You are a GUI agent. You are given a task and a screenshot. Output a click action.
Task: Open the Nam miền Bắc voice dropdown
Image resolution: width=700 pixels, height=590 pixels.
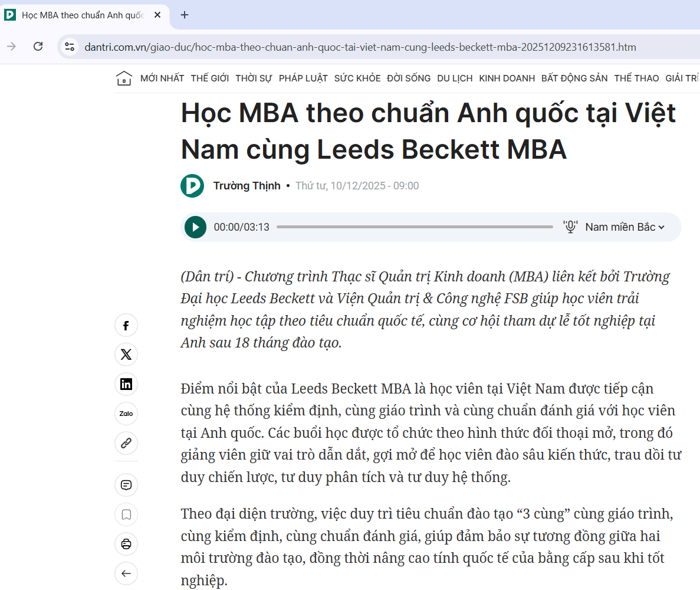click(x=625, y=227)
